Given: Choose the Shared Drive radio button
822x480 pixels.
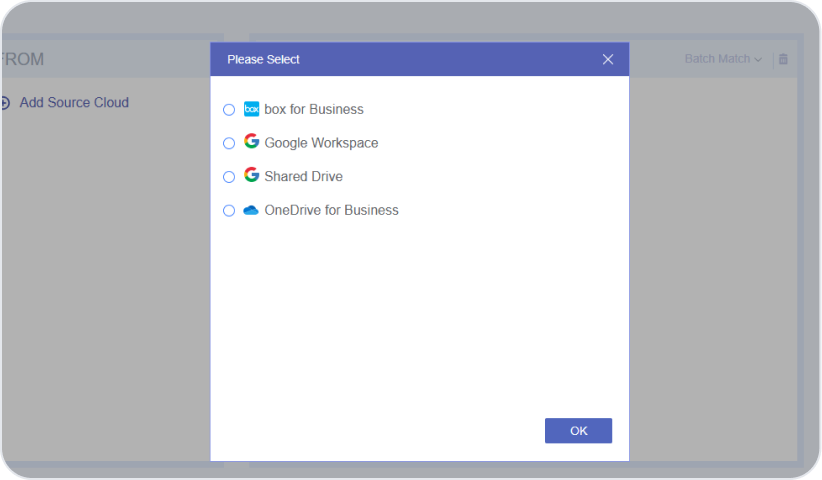Looking at the screenshot, I should 229,177.
